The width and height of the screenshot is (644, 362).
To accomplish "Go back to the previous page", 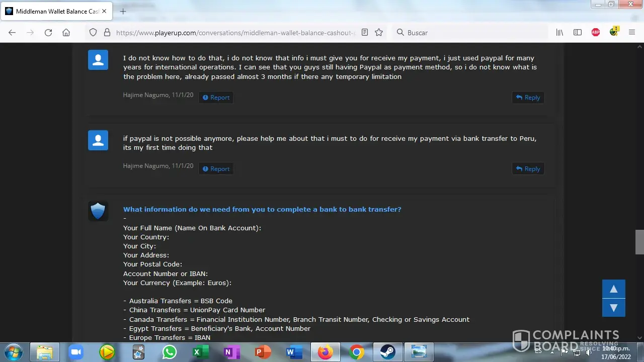I will pos(12,32).
